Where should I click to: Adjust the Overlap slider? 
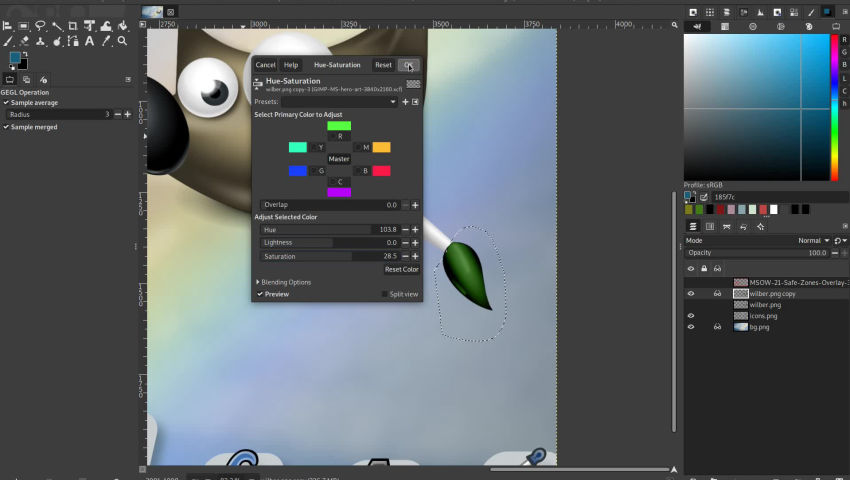coord(330,205)
